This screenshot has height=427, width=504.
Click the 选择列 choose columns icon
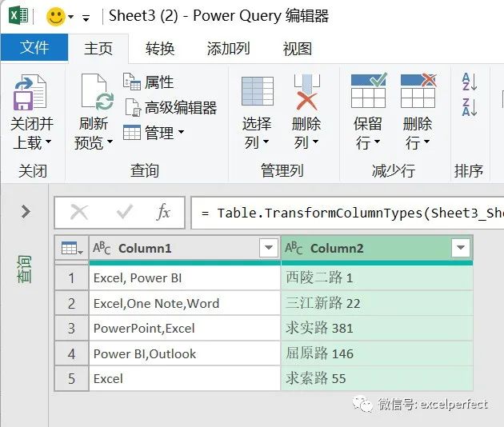click(258, 91)
